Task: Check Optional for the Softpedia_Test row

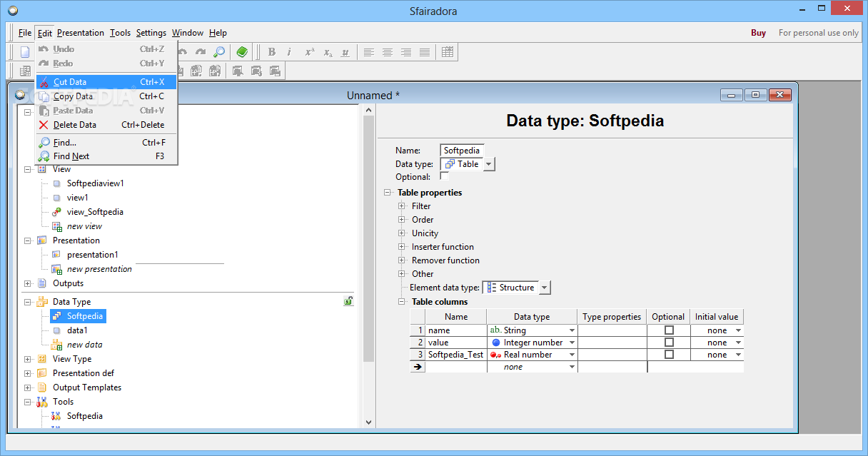Action: pyautogui.click(x=669, y=355)
